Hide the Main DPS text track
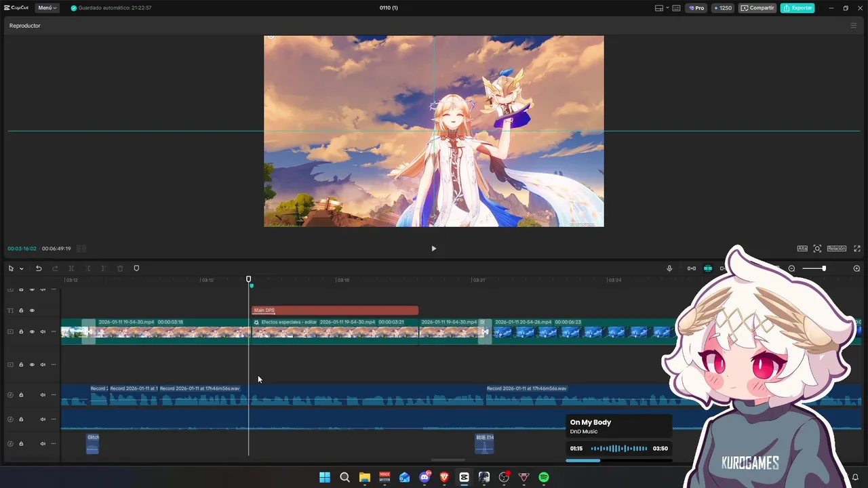 pos(32,310)
